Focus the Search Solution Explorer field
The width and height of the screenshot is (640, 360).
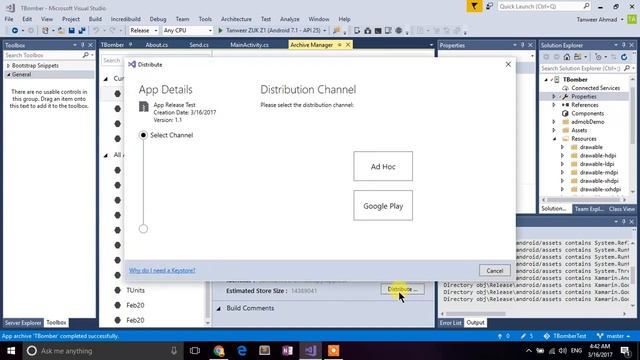point(587,68)
